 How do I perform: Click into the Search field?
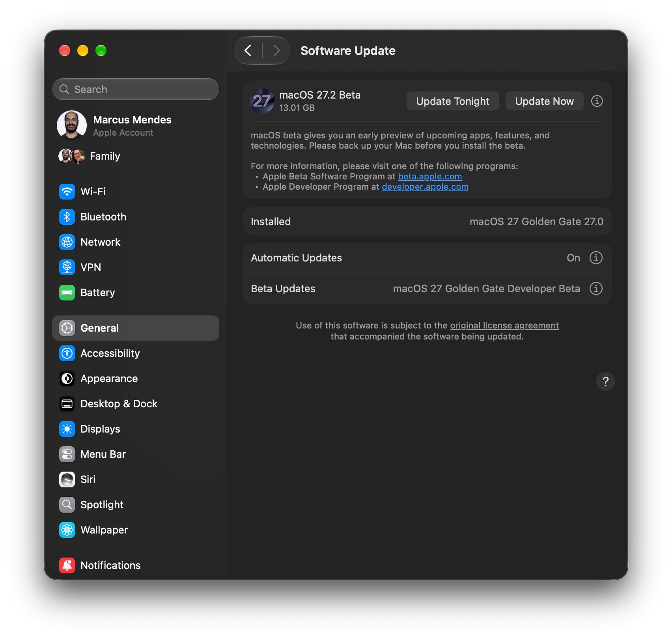[x=136, y=89]
